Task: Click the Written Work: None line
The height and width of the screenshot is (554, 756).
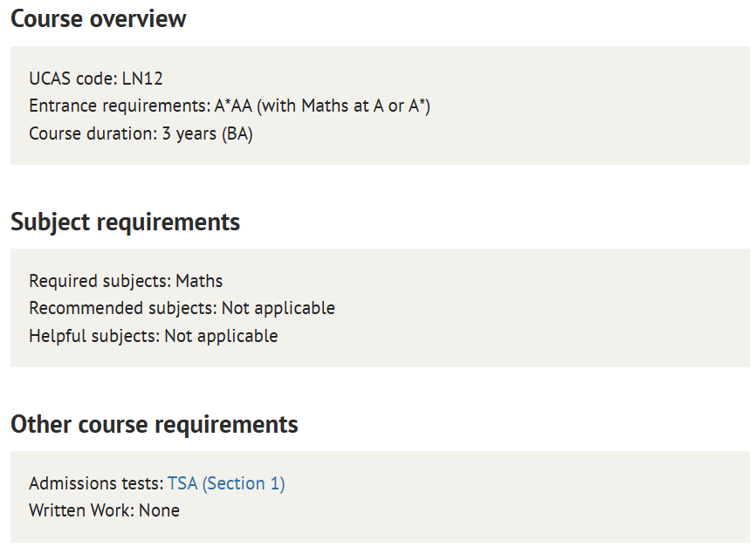Action: (104, 510)
